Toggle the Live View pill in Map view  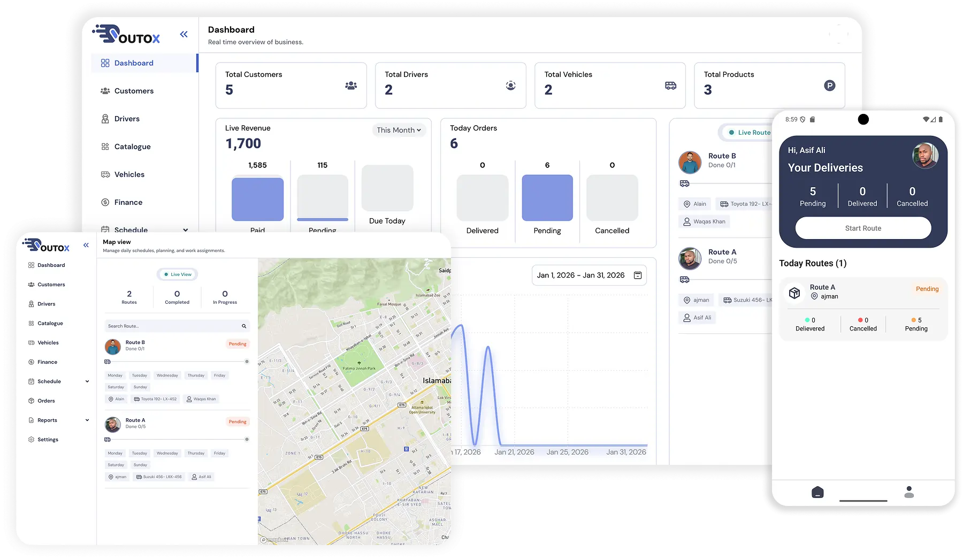pos(177,274)
